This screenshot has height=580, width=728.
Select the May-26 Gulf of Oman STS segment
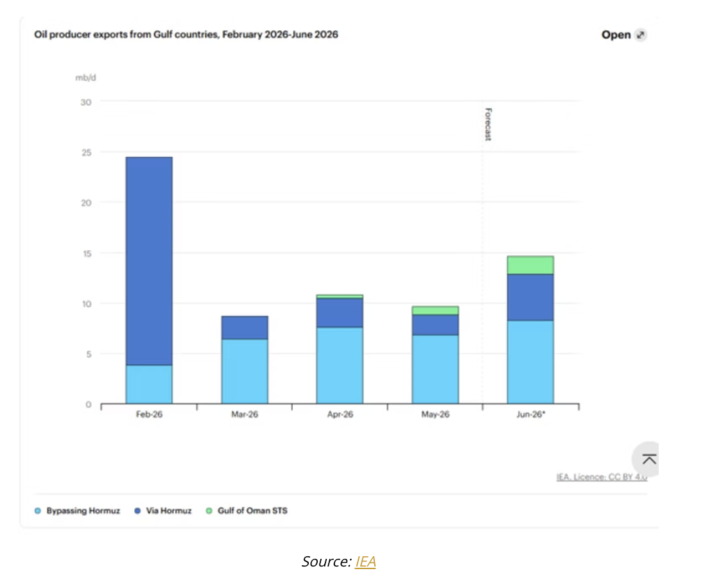point(435,311)
